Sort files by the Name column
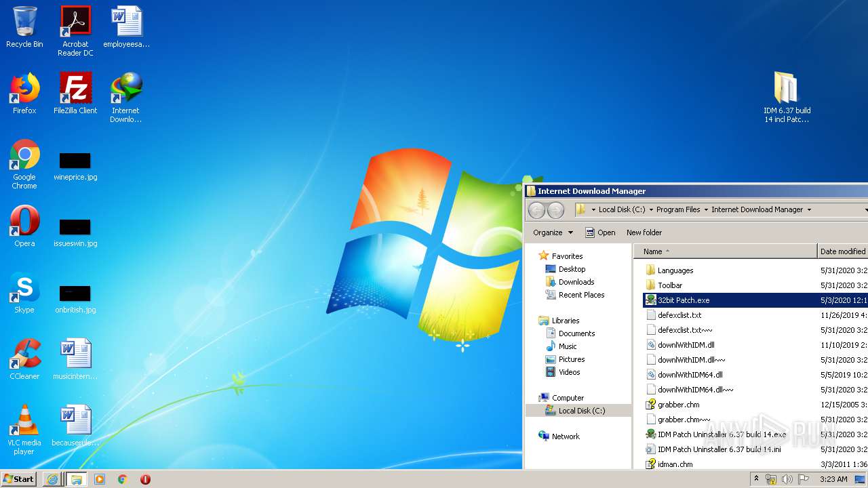868x488 pixels. 726,251
